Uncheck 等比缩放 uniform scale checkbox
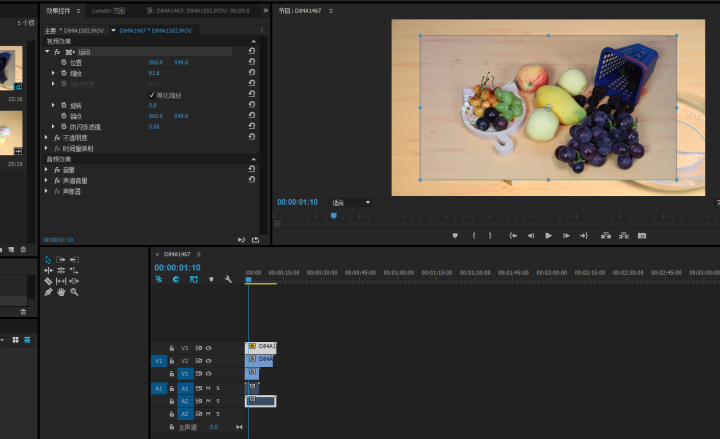Image resolution: width=720 pixels, height=439 pixels. 152,95
